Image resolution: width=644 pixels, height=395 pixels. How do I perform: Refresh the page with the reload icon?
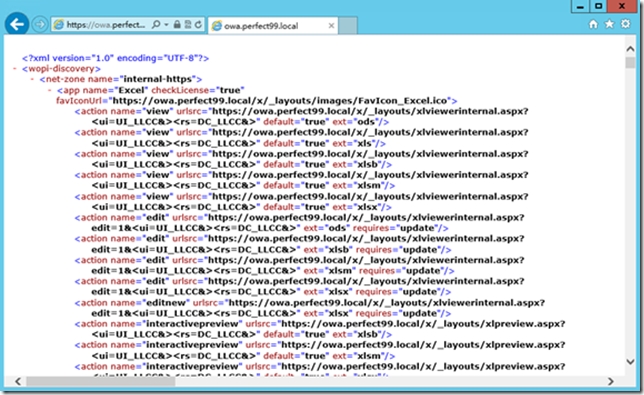[x=198, y=25]
